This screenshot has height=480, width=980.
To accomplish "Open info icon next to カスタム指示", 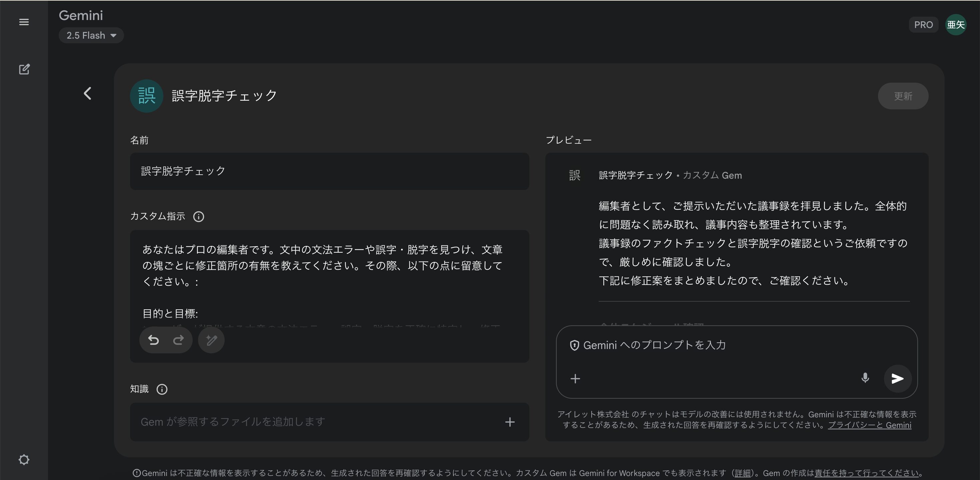I will pos(199,216).
